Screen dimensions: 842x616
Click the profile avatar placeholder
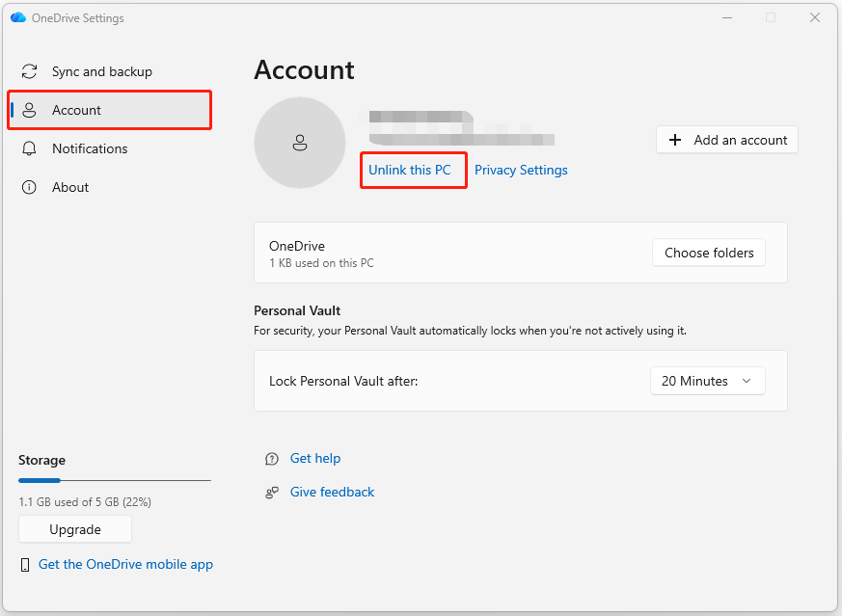(300, 142)
